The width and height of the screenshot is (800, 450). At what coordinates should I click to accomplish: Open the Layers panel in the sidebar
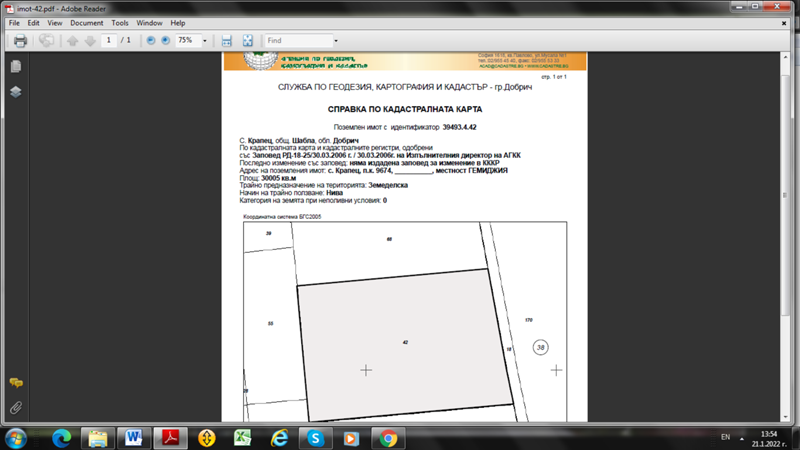(x=16, y=91)
